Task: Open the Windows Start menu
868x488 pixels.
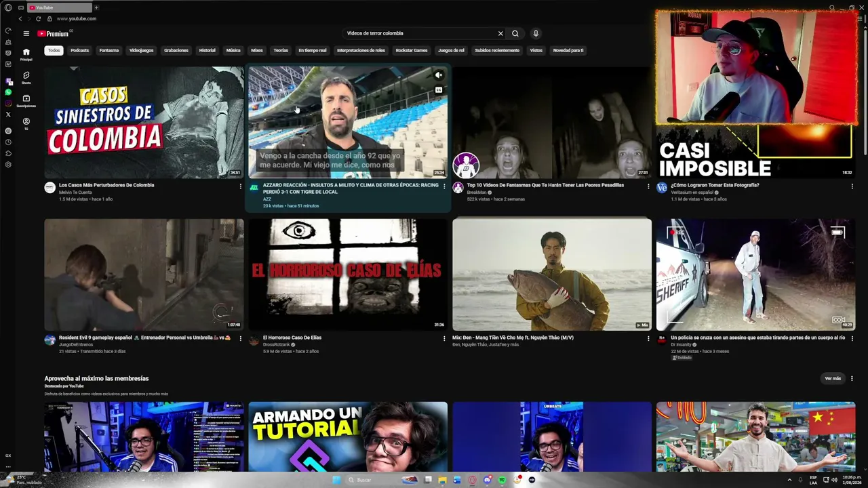Action: click(x=336, y=480)
